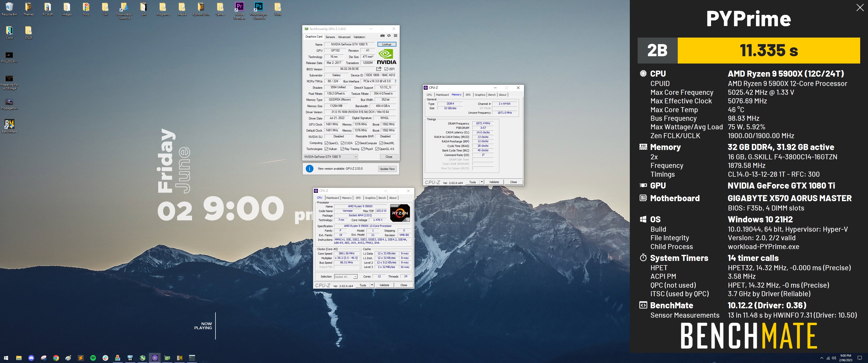Switch to CPU-Z purple chip taskbar icon
868x363 pixels.
coord(155,358)
